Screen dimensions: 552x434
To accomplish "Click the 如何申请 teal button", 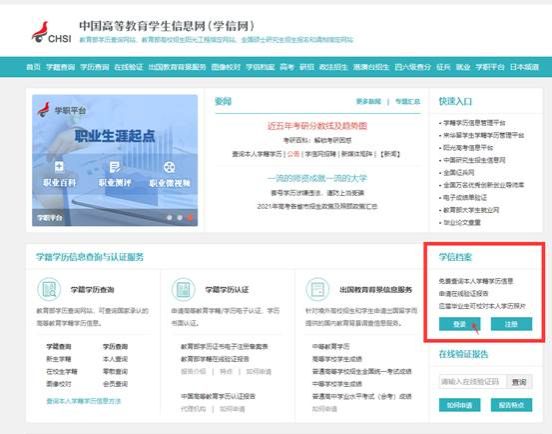I will (x=459, y=405).
